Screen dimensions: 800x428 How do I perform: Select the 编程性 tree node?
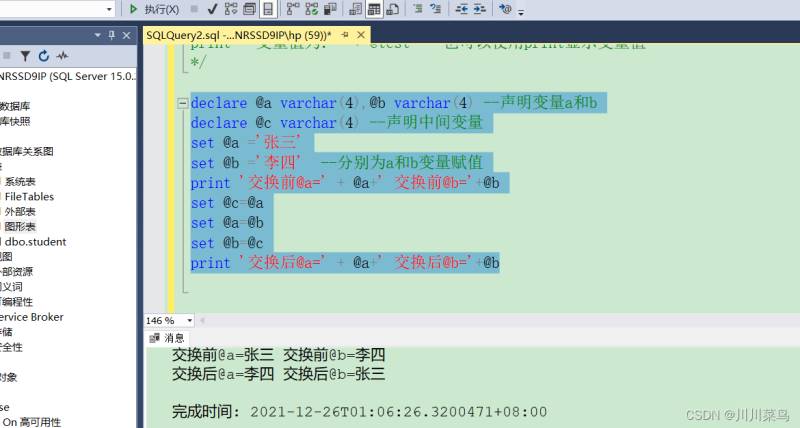[16, 302]
